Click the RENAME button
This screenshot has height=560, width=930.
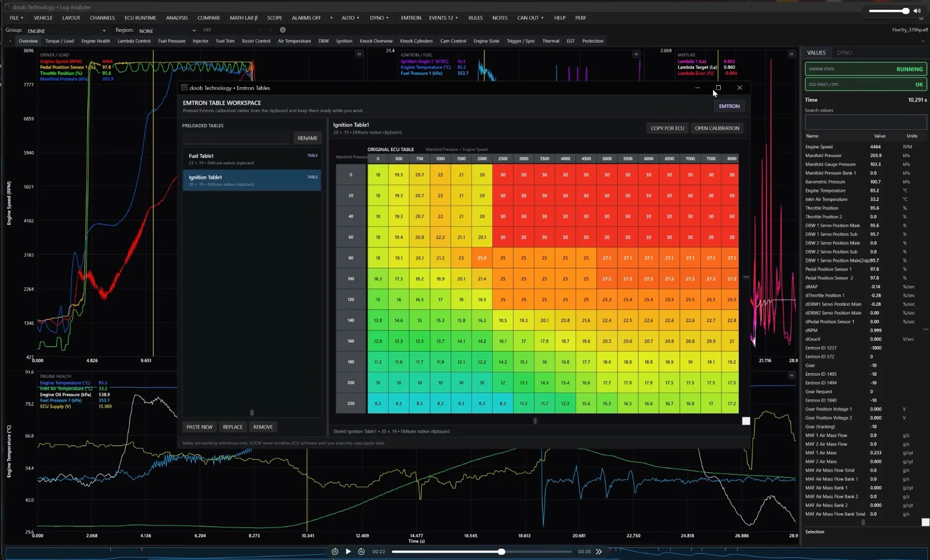point(307,138)
